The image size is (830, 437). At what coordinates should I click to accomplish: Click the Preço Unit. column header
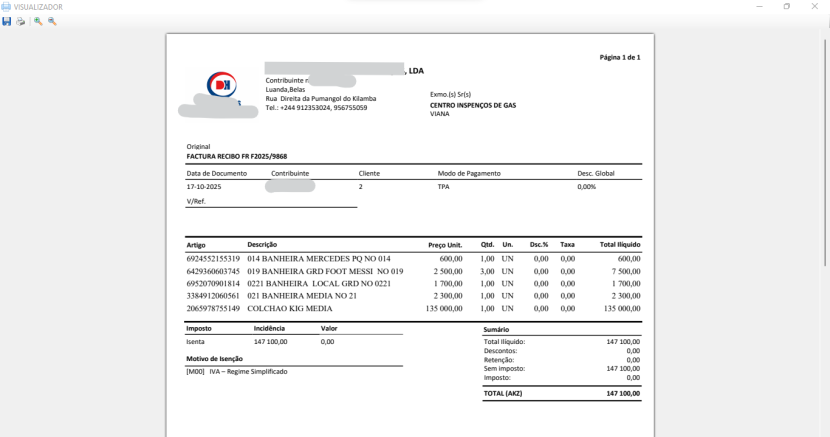pos(444,245)
